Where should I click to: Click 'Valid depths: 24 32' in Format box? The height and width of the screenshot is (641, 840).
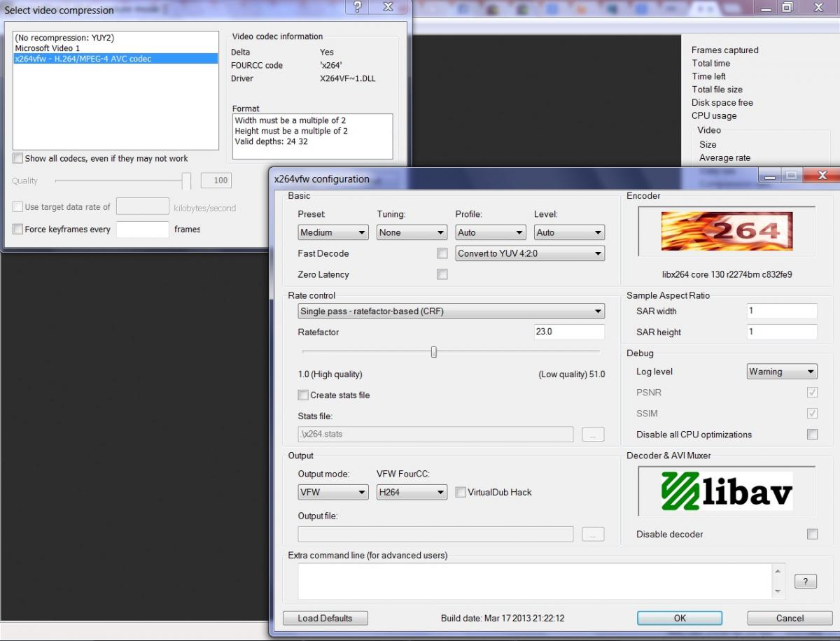pos(272,141)
